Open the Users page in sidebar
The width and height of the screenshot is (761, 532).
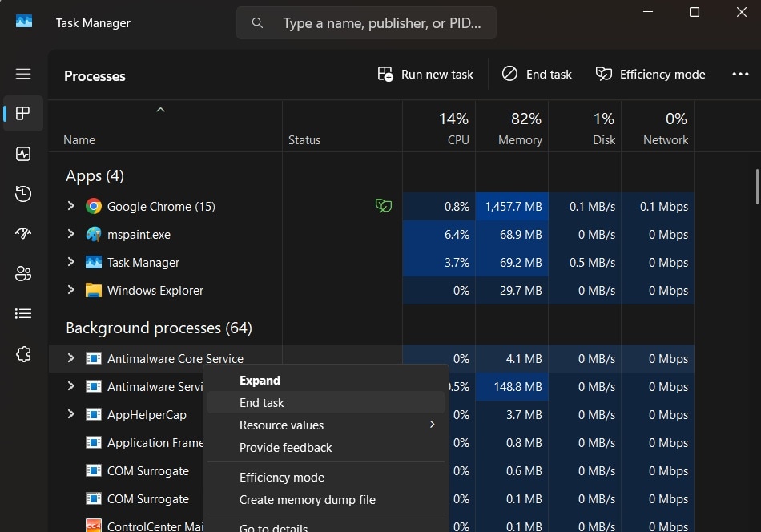click(22, 274)
